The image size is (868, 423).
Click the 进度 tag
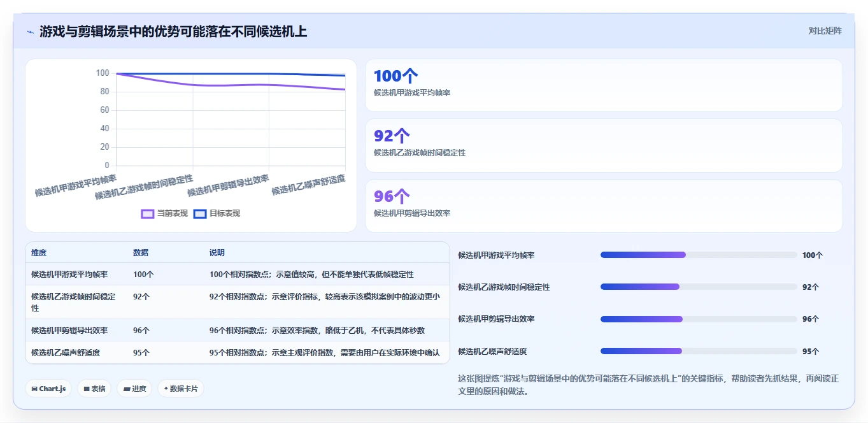[134, 389]
